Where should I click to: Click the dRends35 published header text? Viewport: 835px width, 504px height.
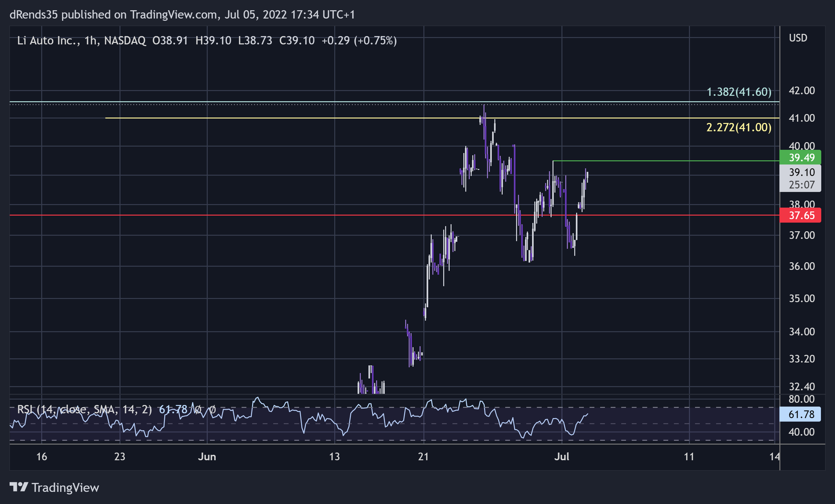coord(182,15)
